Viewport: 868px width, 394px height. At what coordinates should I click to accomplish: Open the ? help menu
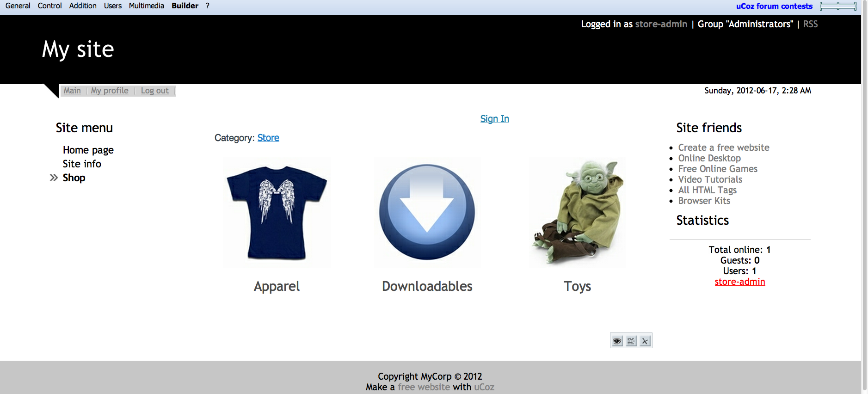(x=208, y=6)
